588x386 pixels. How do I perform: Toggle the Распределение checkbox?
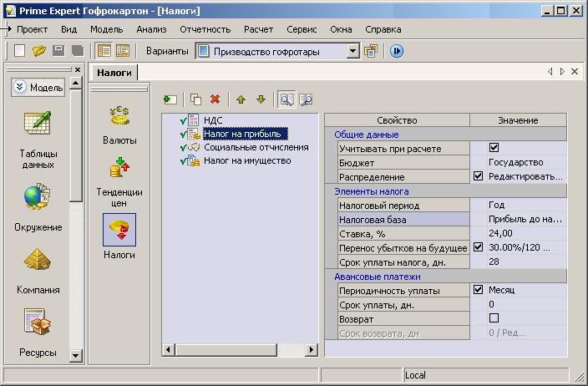tap(478, 176)
